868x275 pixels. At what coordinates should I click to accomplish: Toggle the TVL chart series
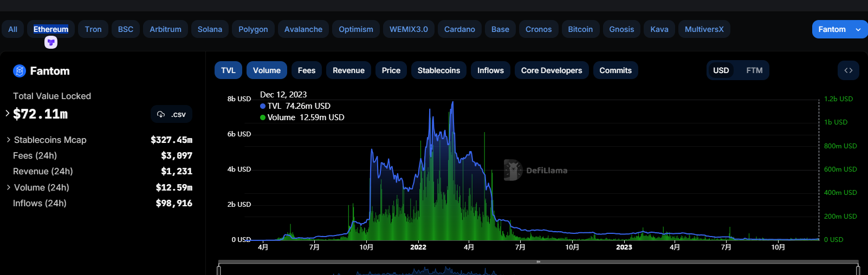tap(228, 70)
